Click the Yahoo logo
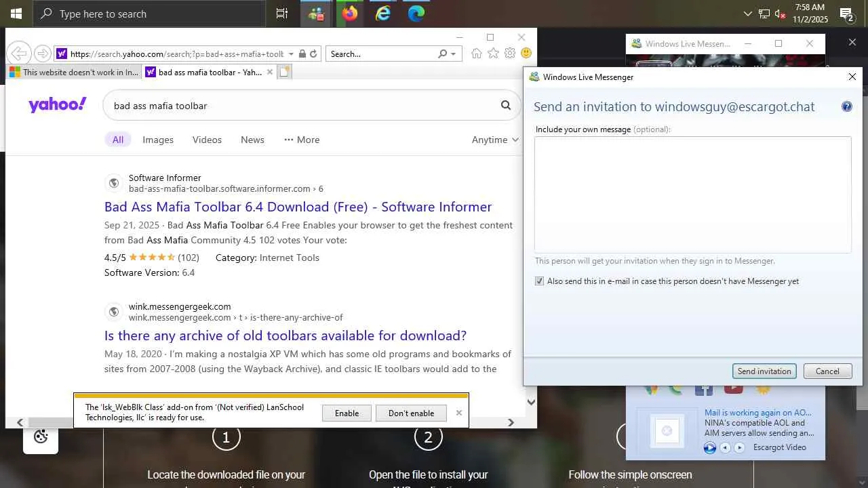The width and height of the screenshot is (868, 488). (x=58, y=104)
